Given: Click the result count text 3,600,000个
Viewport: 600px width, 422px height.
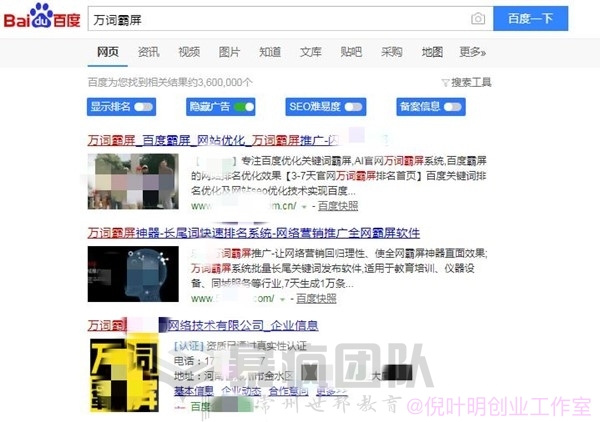Looking at the screenshot, I should 225,82.
